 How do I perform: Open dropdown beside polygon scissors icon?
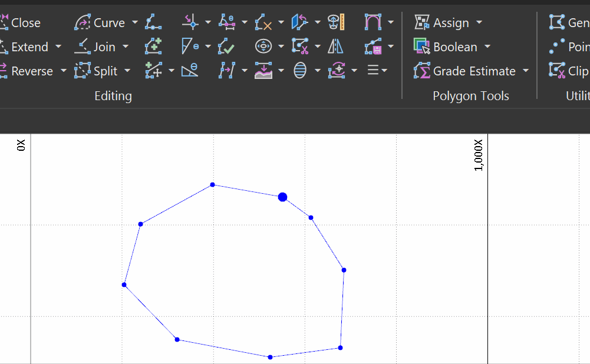pos(318,47)
